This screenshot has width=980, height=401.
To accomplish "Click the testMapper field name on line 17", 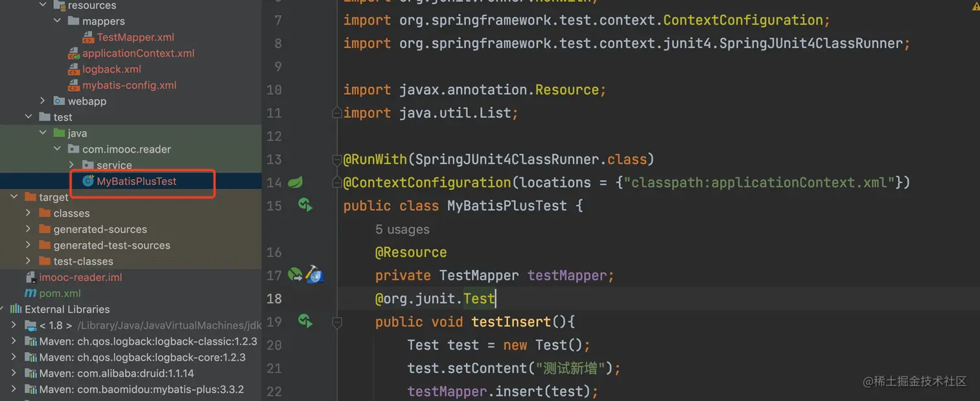I will (566, 276).
